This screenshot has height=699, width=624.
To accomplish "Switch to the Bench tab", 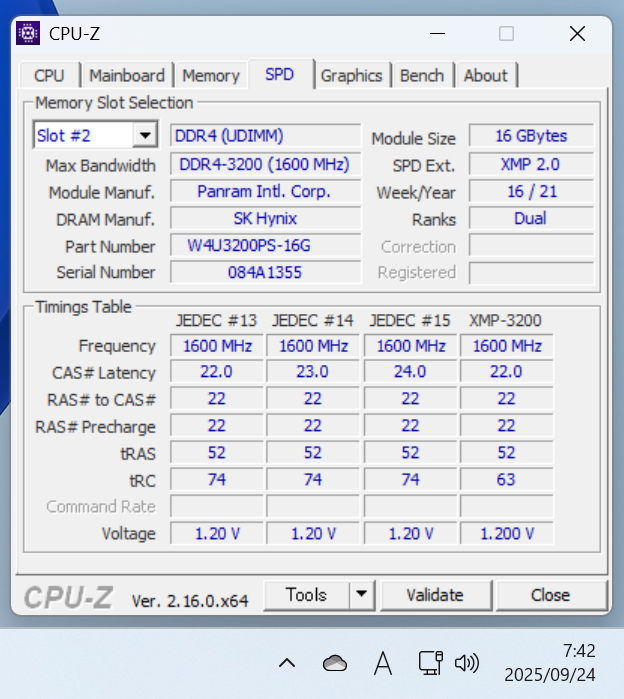I will [x=422, y=75].
